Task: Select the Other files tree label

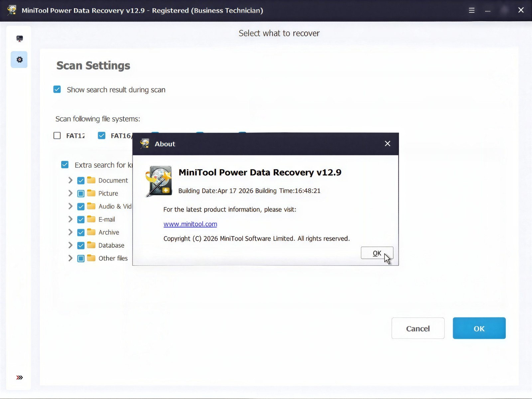Action: [x=113, y=258]
